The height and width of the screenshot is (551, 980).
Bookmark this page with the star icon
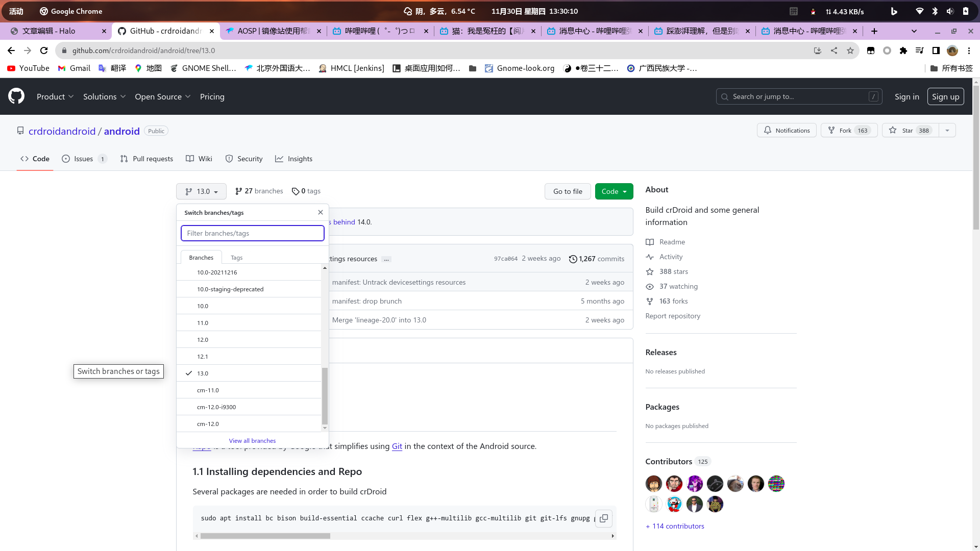point(850,51)
